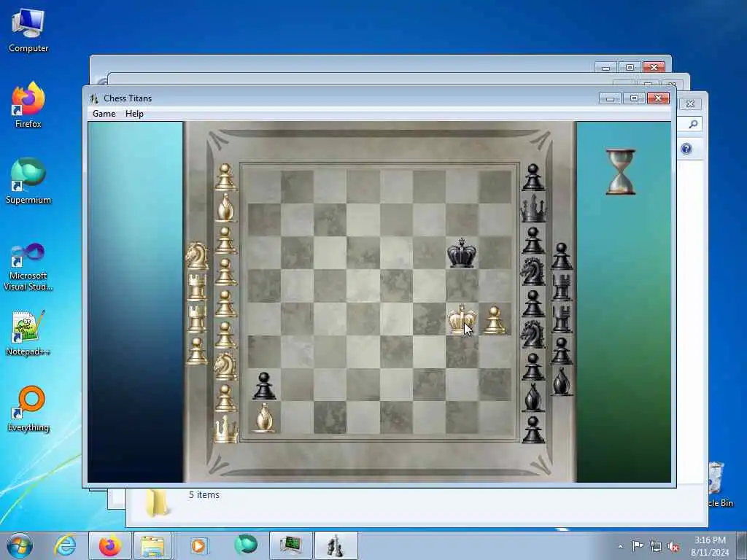
Task: Click the taskbar clock showing 3:16 PM
Action: tap(710, 545)
